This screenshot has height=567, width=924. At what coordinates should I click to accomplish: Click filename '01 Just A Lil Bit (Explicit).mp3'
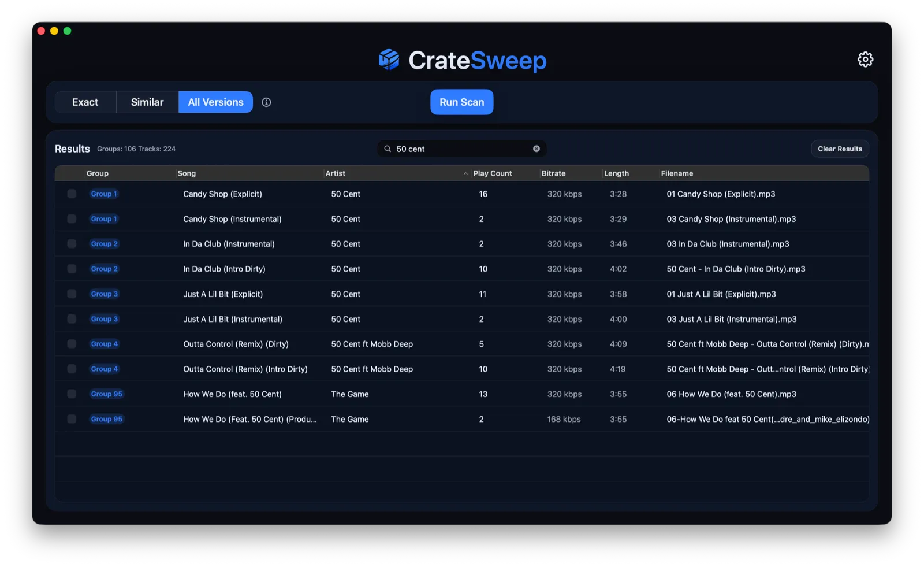click(721, 294)
